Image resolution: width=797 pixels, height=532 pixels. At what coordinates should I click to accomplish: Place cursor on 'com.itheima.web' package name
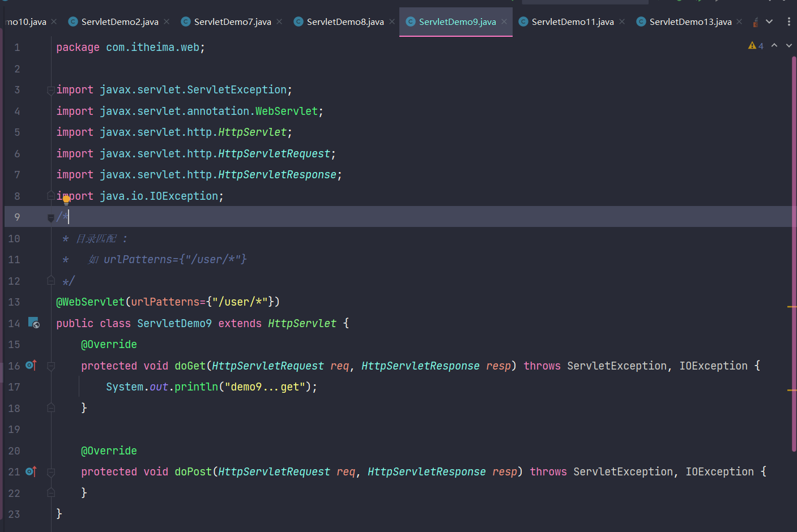coord(152,48)
